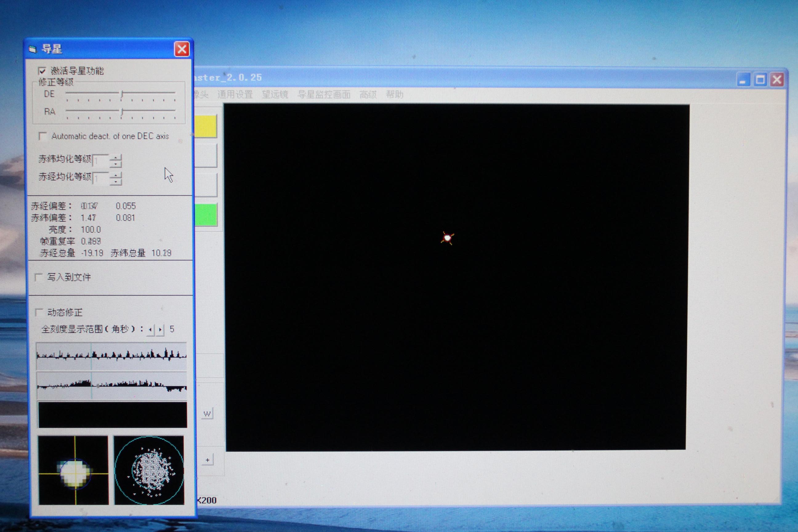Click the X200 status text
798x532 pixels.
tap(207, 501)
